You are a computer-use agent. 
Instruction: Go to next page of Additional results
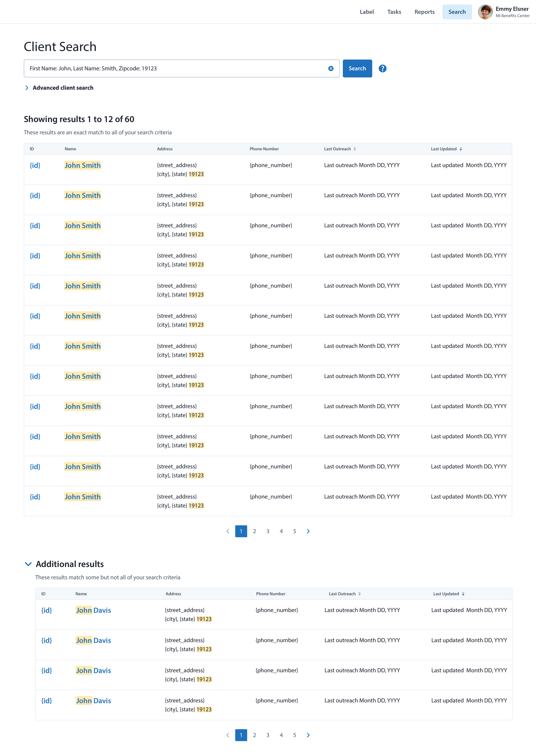tap(308, 735)
